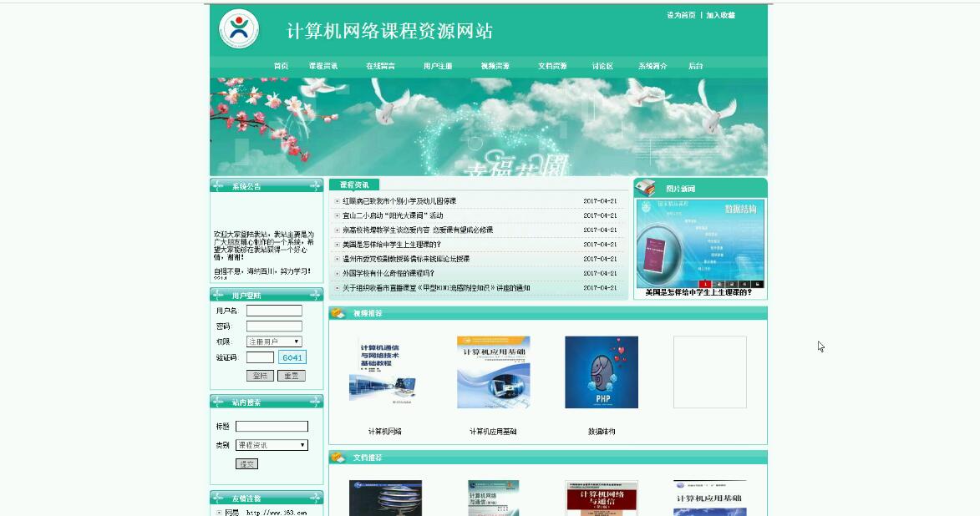This screenshot has width=980, height=516.
Task: Click the books icon beside 图片新闻
Action: point(645,187)
